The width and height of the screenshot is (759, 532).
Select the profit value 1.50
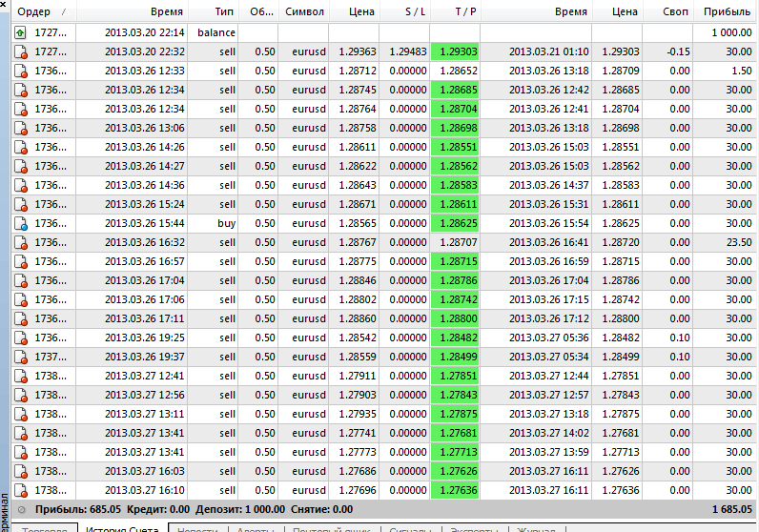tap(742, 72)
